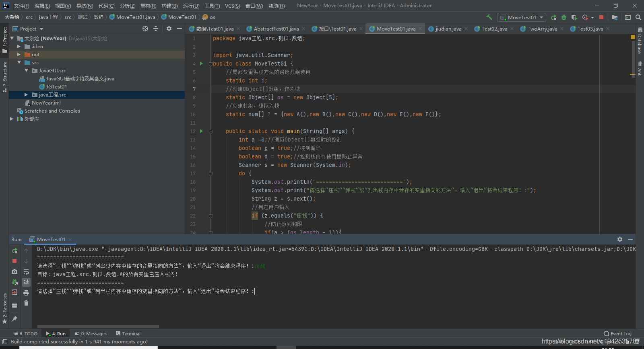Click the camera Dump Threads icon
Screen dimensions: 644x349
14,272
